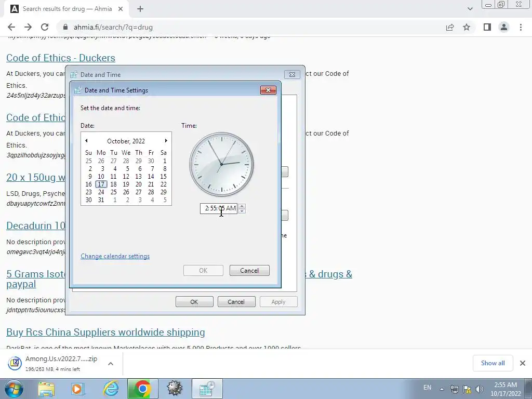The width and height of the screenshot is (532, 399).
Task: Expand download options chevron for zip
Action: [111, 363]
